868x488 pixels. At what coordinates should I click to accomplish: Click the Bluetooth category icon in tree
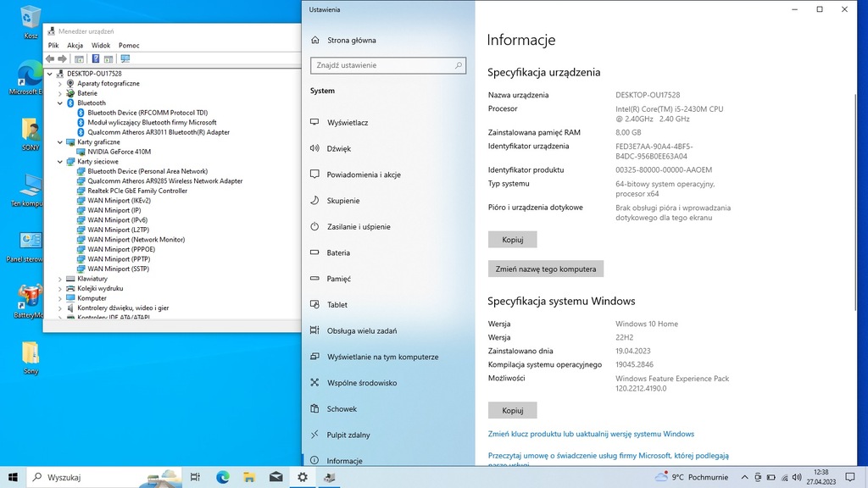[x=70, y=103]
